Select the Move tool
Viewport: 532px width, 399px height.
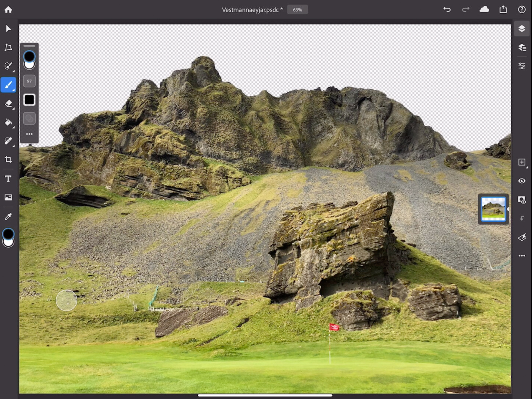coord(8,28)
